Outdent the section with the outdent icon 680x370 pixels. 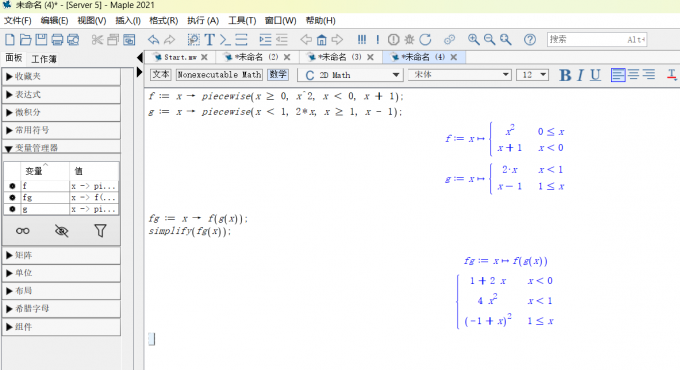[282, 40]
